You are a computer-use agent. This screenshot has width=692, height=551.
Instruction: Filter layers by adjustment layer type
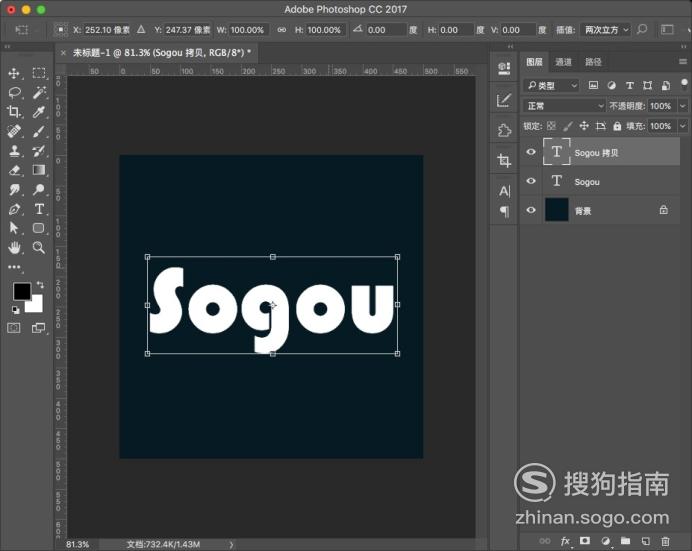[611, 85]
